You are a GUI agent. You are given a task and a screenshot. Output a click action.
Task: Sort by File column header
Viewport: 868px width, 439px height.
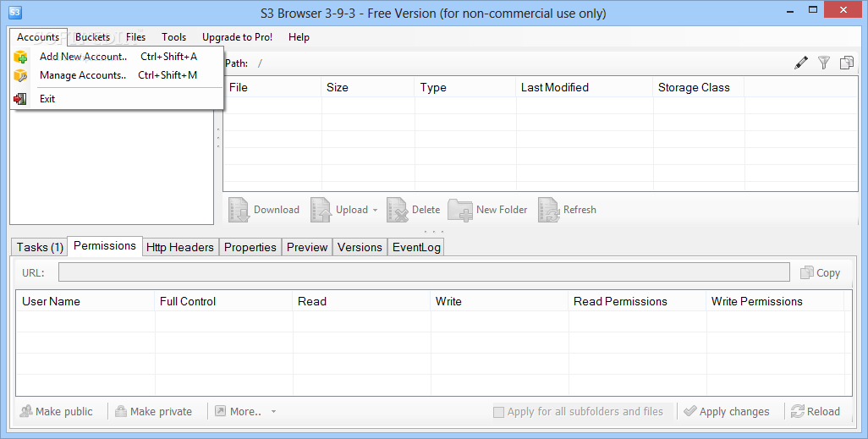click(x=272, y=87)
